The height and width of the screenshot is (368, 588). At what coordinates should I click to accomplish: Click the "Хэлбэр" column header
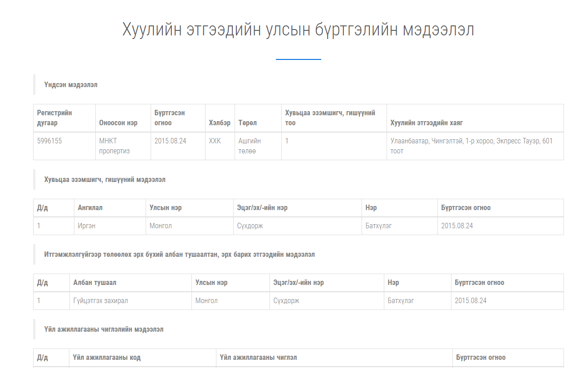(x=220, y=123)
